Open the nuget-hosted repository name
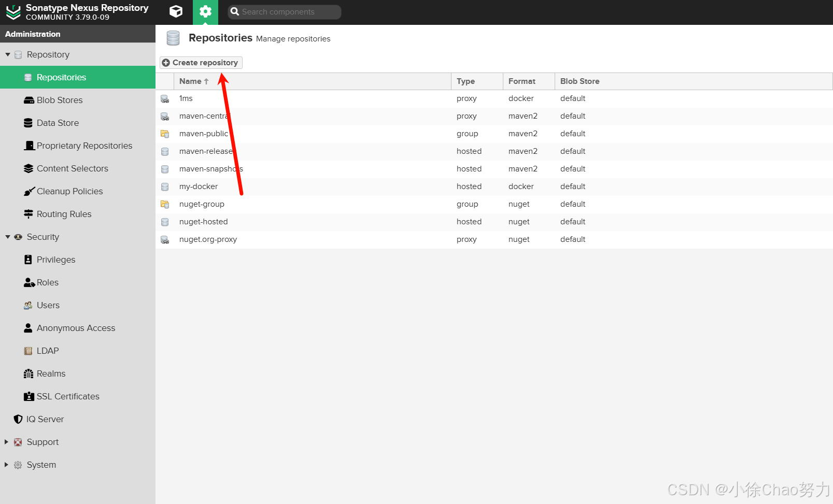Image resolution: width=833 pixels, height=504 pixels. coord(204,222)
